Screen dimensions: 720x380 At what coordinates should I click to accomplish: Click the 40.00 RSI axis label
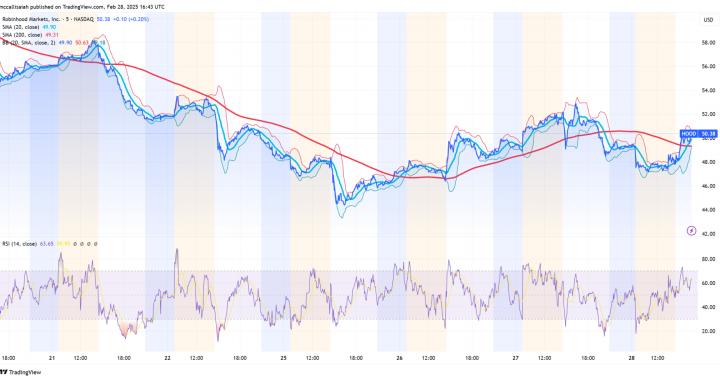tap(709, 307)
